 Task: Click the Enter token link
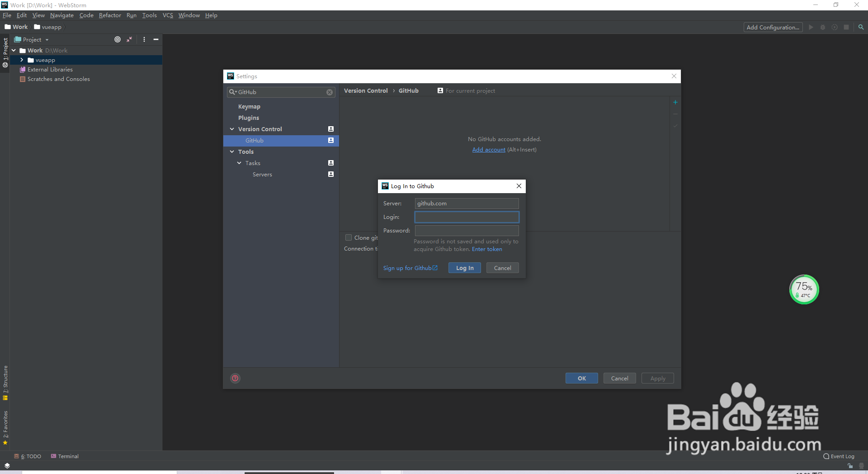[x=487, y=249]
